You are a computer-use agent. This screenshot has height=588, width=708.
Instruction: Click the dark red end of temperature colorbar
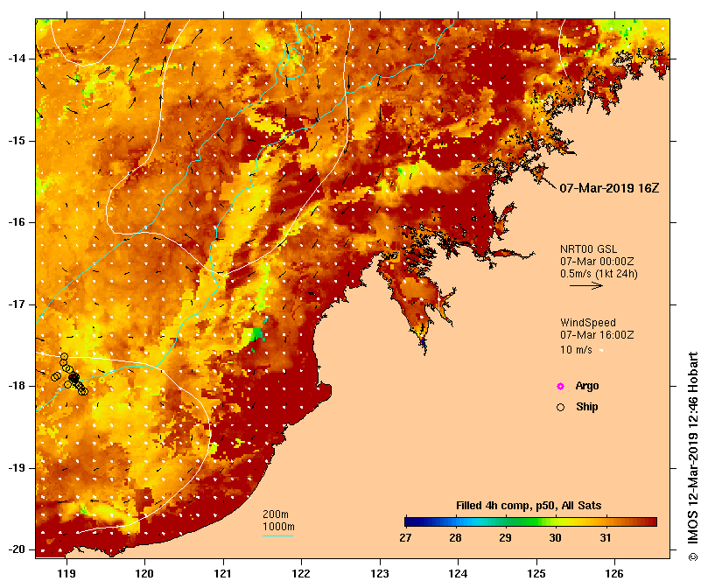tap(648, 522)
